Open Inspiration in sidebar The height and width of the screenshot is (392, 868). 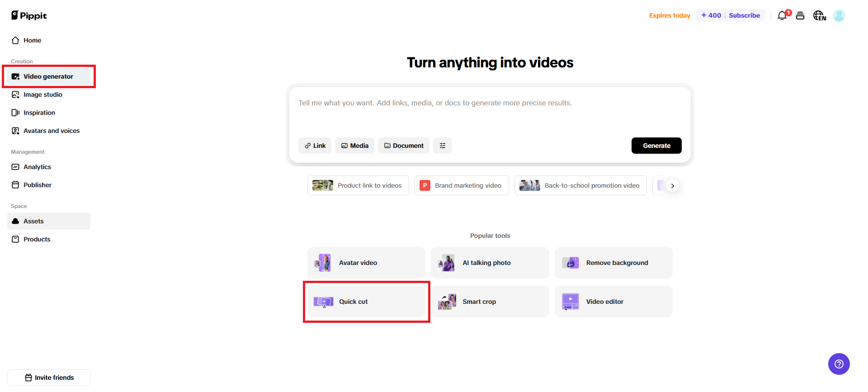point(49,113)
